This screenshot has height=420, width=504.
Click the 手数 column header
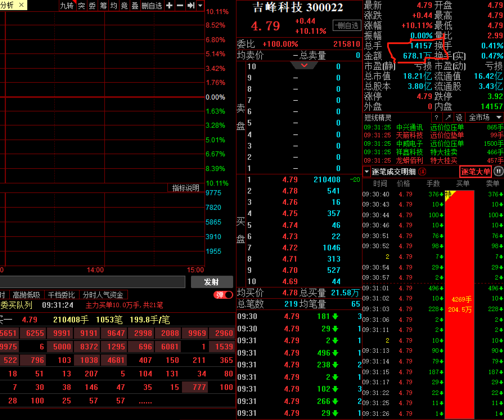433,184
